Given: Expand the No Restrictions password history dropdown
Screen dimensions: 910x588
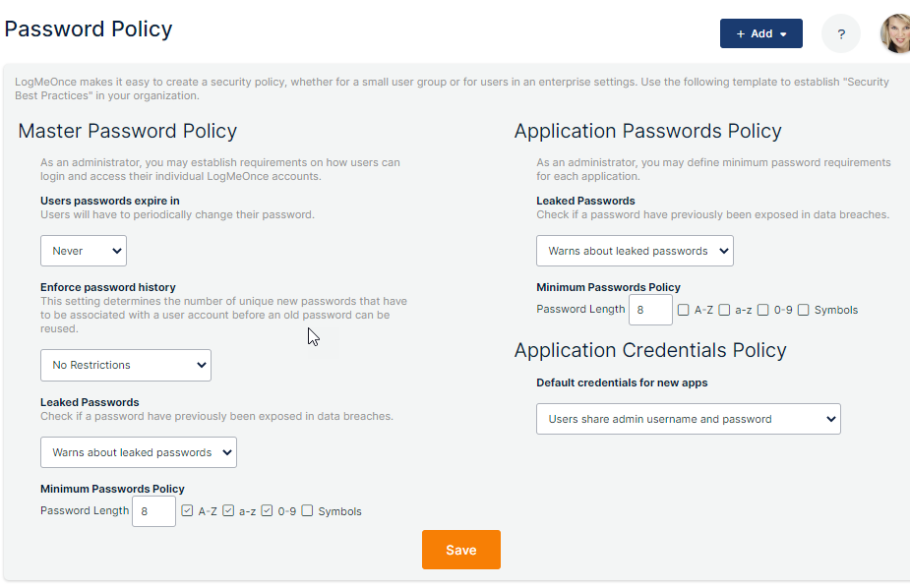Looking at the screenshot, I should [126, 366].
